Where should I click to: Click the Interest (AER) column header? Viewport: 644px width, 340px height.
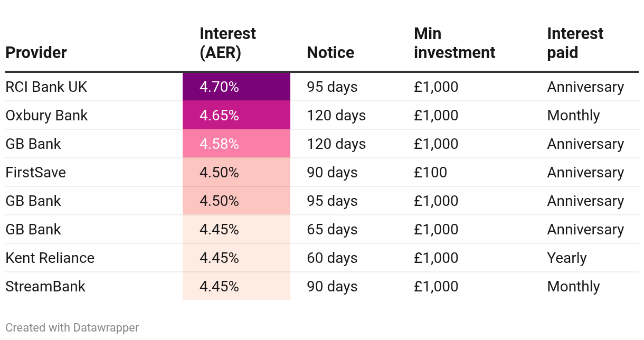(x=228, y=43)
